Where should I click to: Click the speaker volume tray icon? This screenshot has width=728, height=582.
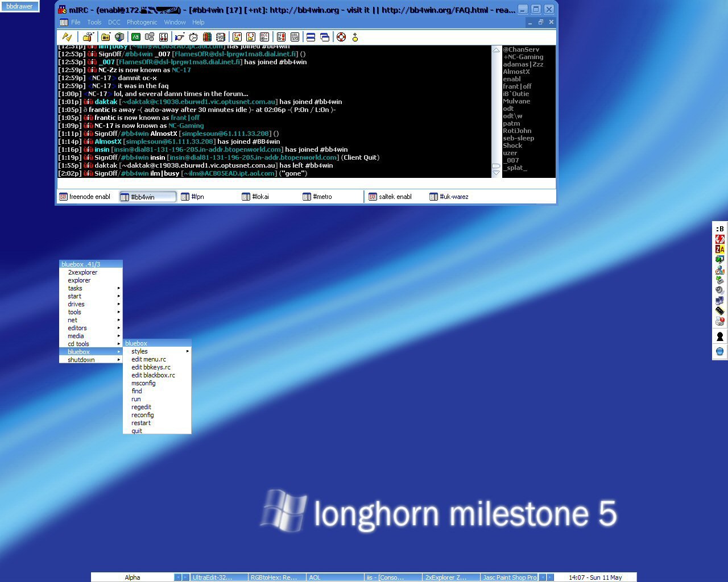click(719, 290)
